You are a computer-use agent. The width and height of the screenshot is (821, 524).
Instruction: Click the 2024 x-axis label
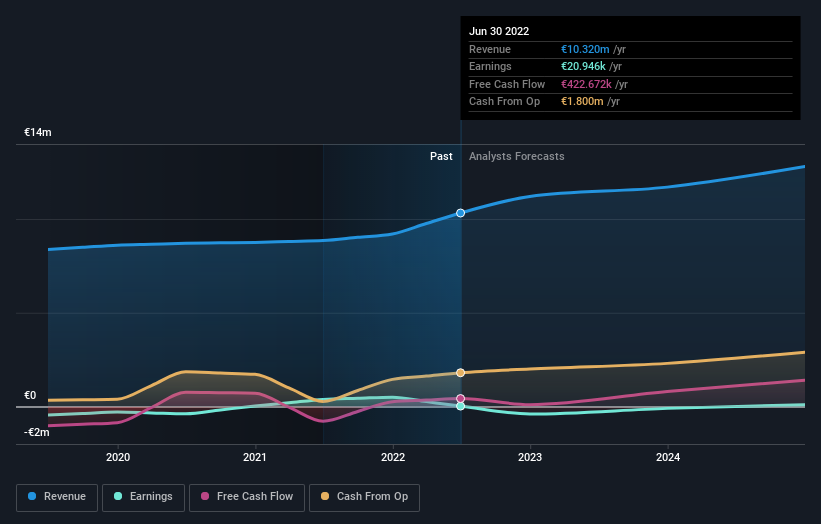[668, 457]
